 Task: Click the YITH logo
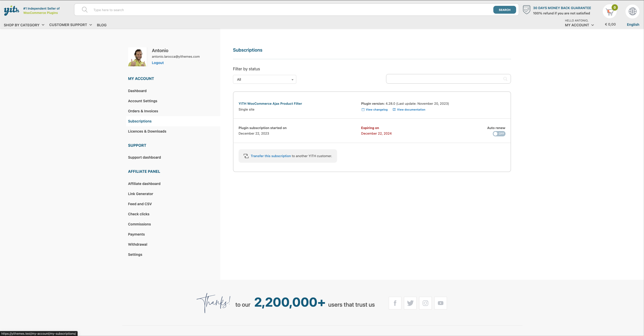click(x=11, y=10)
